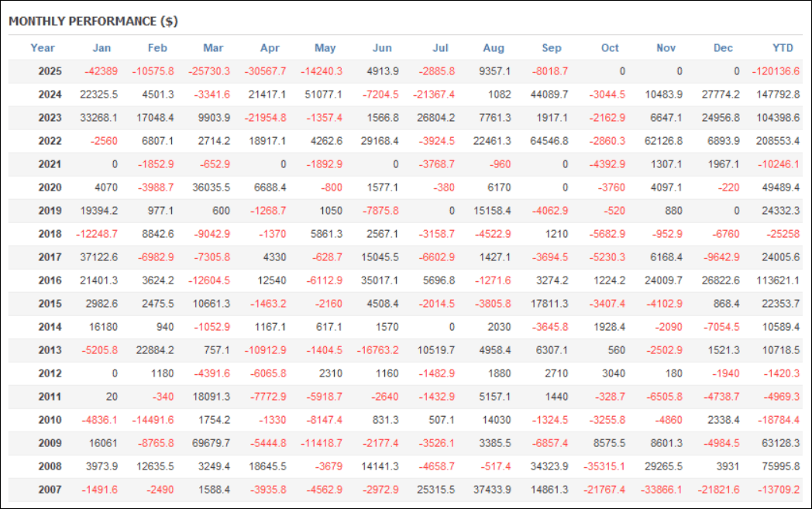
Task: Select the 2013 June value -16763.2
Action: point(378,350)
